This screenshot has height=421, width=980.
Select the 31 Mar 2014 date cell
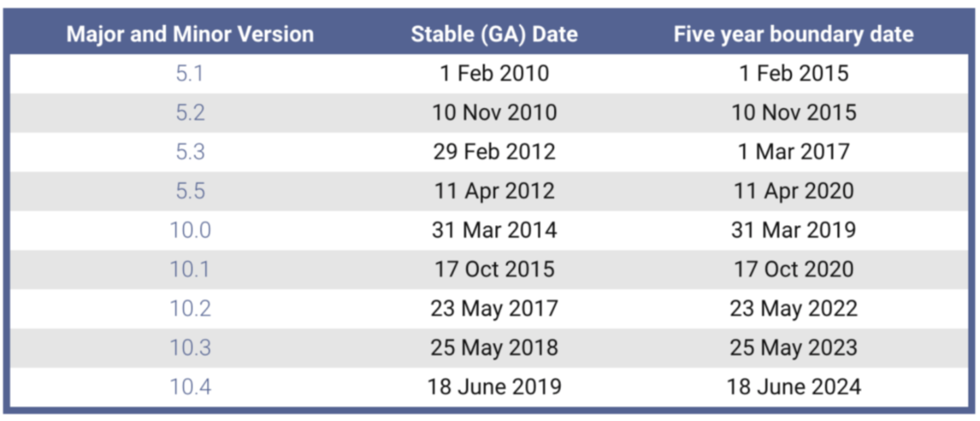tap(494, 230)
